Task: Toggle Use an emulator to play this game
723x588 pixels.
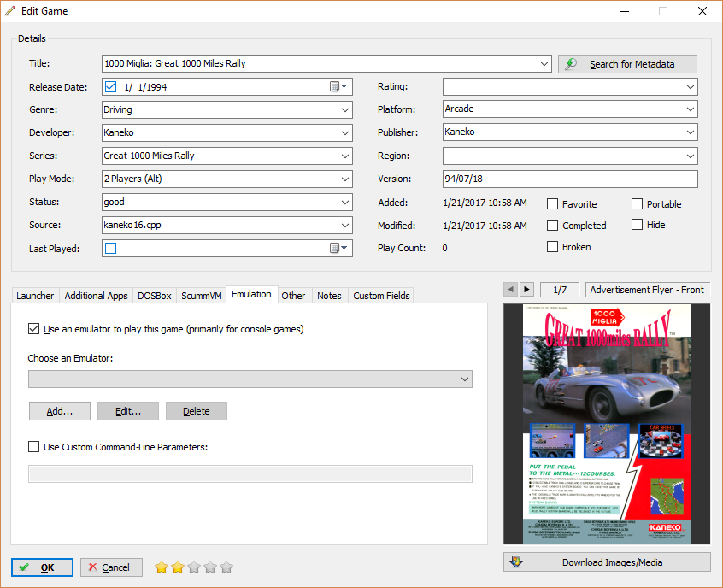Action: [33, 329]
